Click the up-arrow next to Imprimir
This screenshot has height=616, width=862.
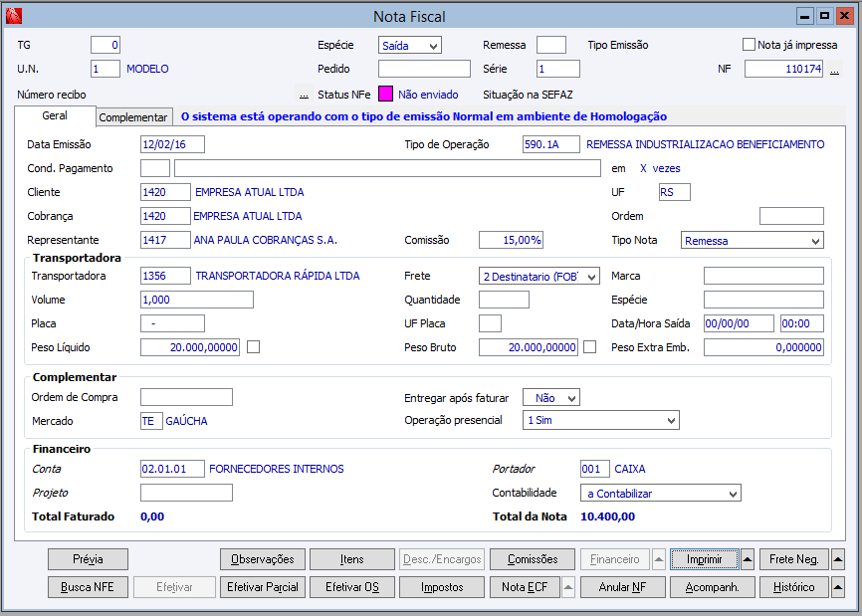click(x=748, y=559)
